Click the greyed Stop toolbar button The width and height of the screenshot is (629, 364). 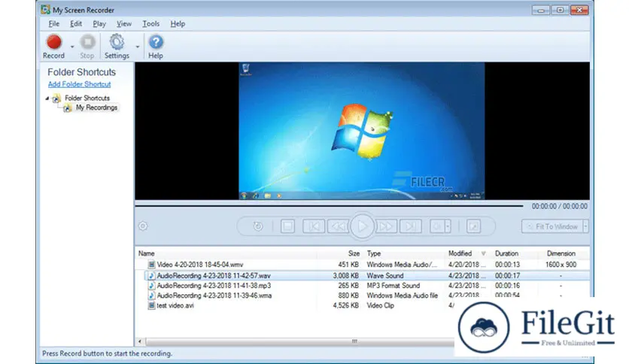87,47
